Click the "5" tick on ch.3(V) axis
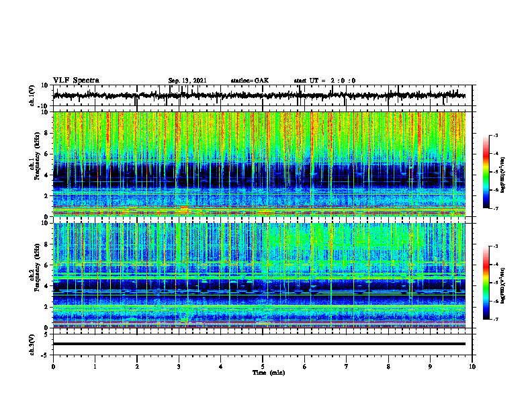The width and height of the screenshot is (532, 411). pos(46,334)
